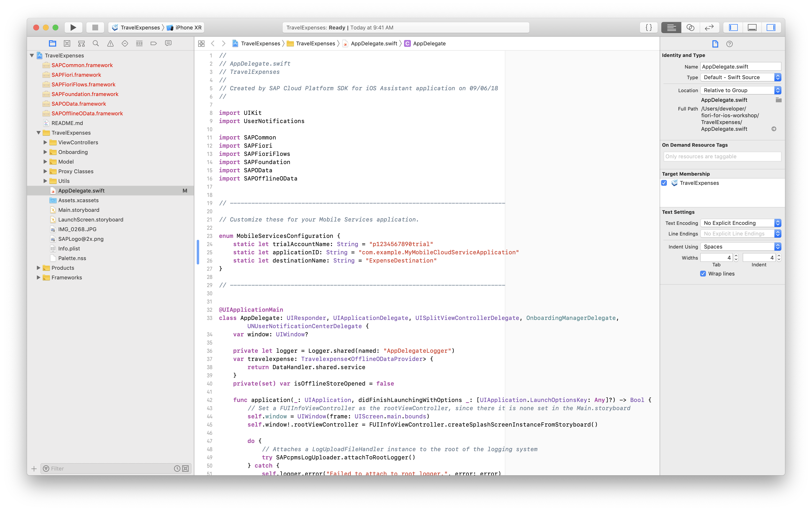The width and height of the screenshot is (812, 511).
Task: Open the Issue navigator warning triangle
Action: click(110, 43)
